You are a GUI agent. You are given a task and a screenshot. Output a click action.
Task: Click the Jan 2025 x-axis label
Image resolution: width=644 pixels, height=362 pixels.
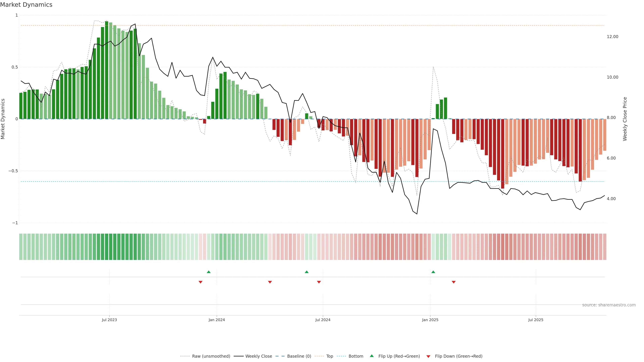tap(430, 320)
